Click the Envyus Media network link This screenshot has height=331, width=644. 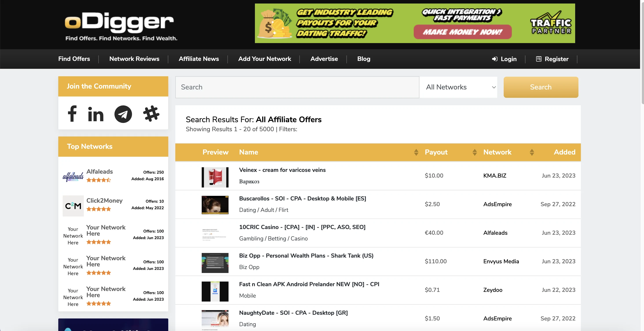click(501, 262)
